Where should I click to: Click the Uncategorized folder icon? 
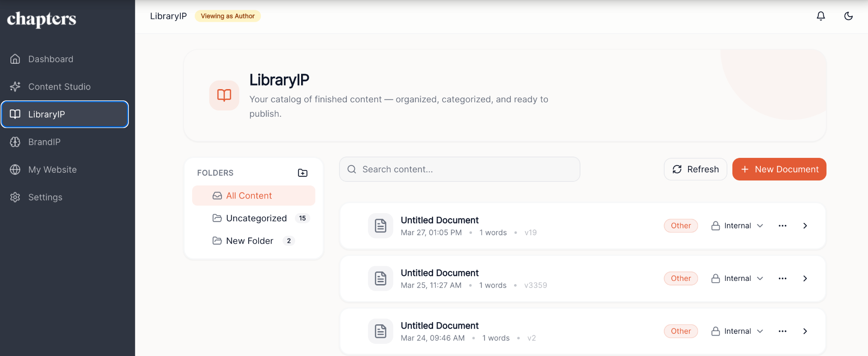(x=217, y=218)
